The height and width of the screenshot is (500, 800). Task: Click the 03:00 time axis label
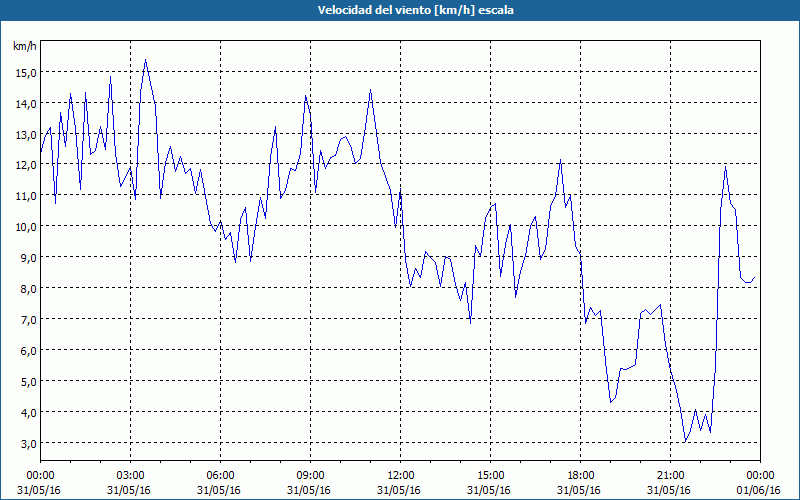130,476
